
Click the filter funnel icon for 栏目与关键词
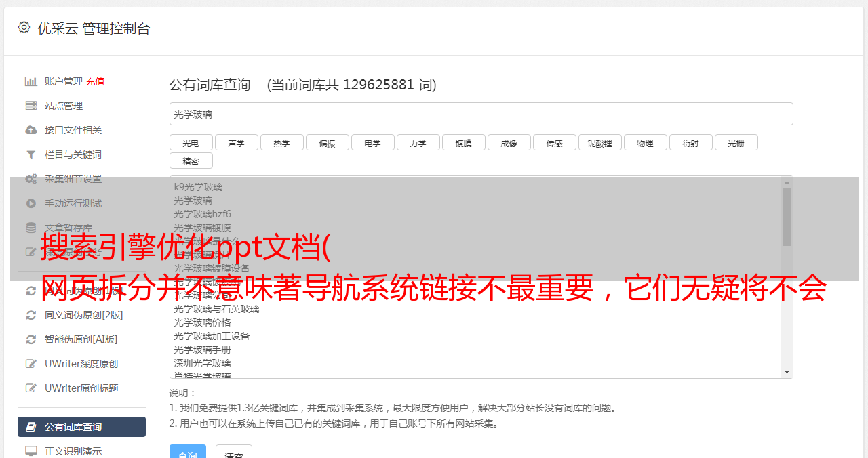31,154
